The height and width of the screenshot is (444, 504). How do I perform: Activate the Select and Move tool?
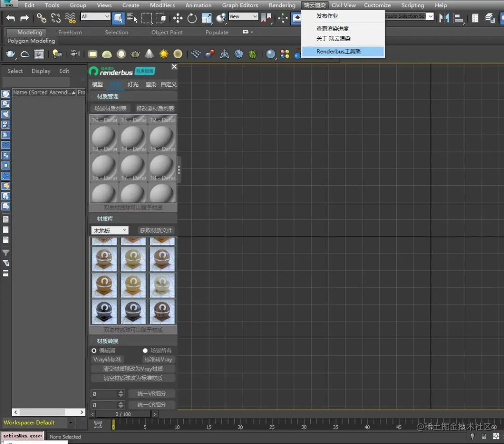pos(178,18)
